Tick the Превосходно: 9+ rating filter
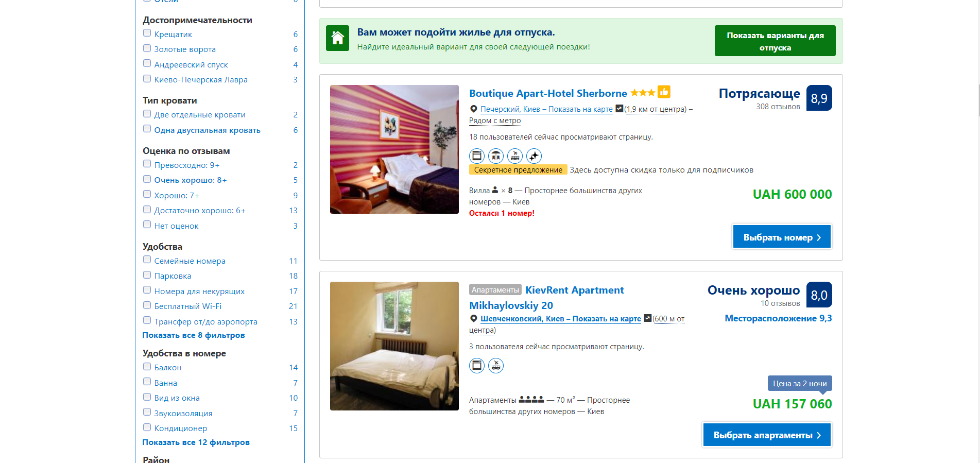This screenshot has height=463, width=980. pyautogui.click(x=147, y=164)
